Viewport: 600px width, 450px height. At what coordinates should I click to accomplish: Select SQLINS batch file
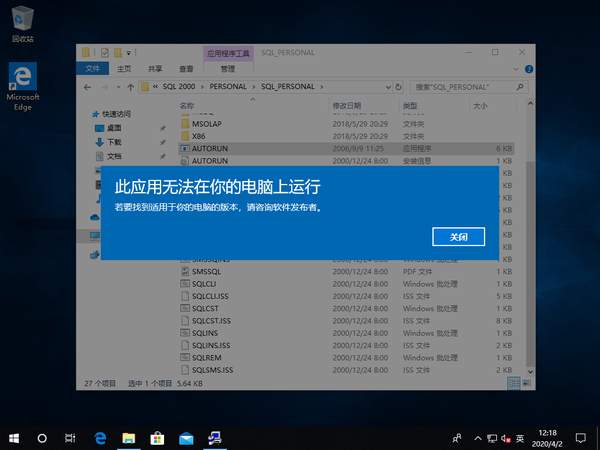pyautogui.click(x=346, y=333)
